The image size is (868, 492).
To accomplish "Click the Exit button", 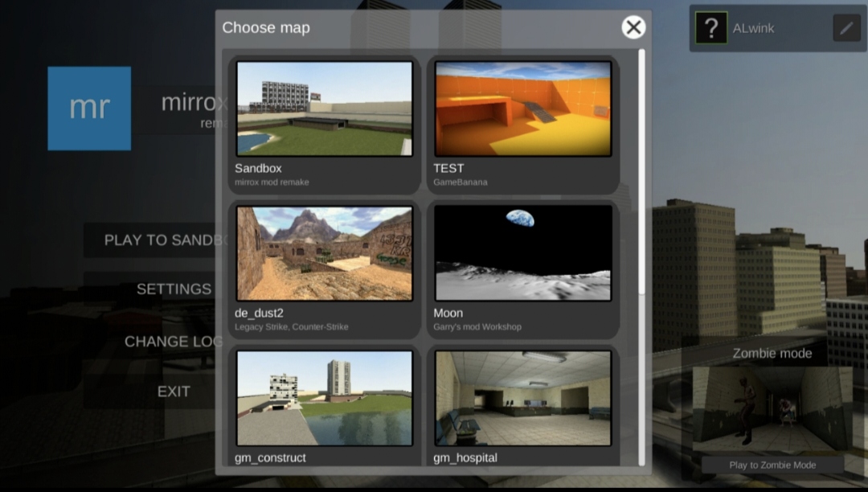I will point(173,392).
